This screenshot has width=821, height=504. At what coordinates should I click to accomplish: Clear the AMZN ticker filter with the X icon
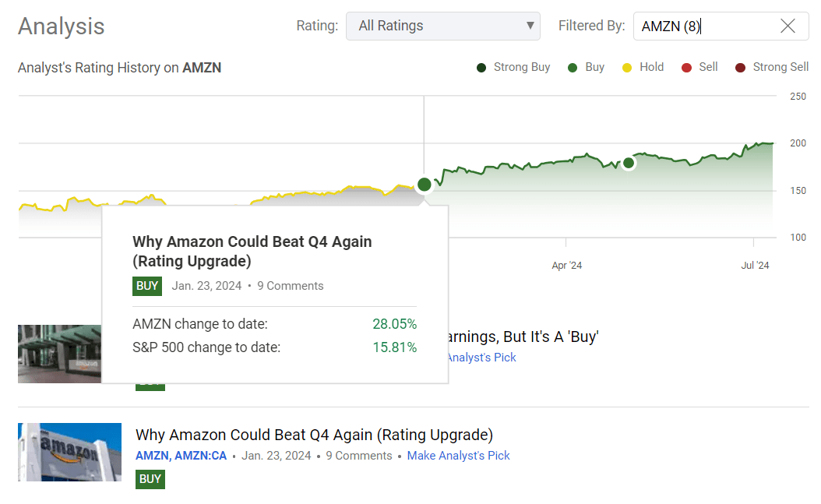(x=788, y=26)
